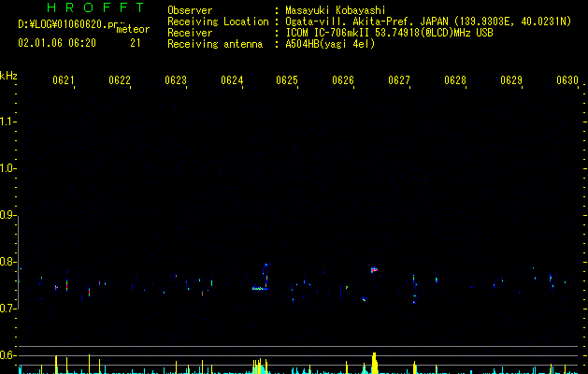Click the 0.8 kHz axis label
This screenshot has height=374, width=588.
tap(7, 262)
